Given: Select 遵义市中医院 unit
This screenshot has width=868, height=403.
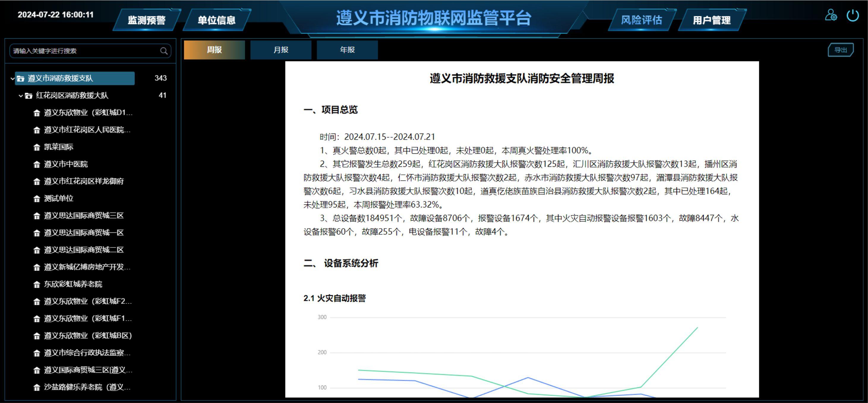Looking at the screenshot, I should tap(66, 164).
